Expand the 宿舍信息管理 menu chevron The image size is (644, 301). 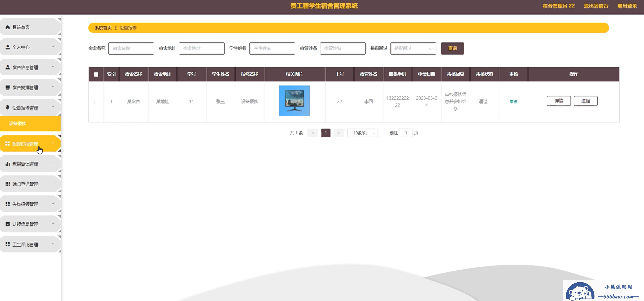[53, 67]
